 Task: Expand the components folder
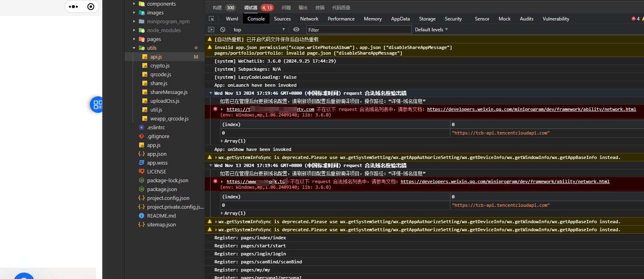(134, 4)
